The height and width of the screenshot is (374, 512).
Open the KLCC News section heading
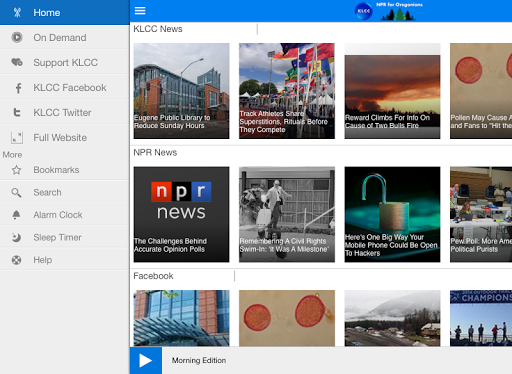(158, 29)
